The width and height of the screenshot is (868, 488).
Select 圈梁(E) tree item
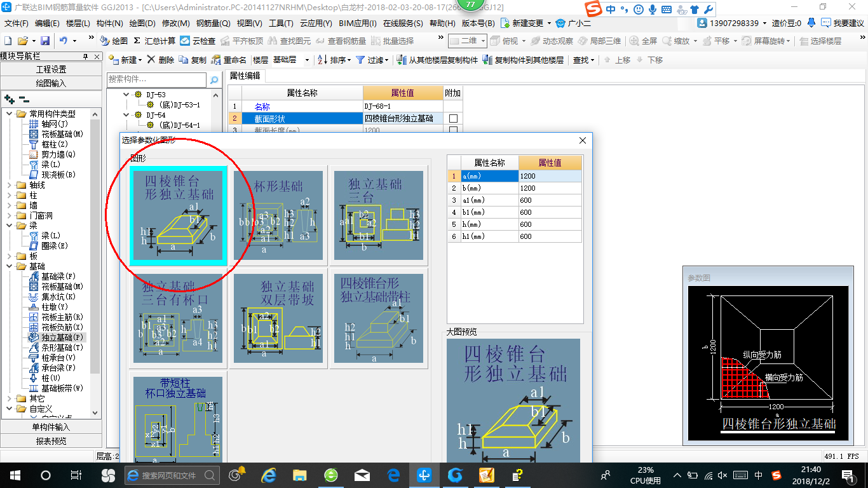coord(49,246)
